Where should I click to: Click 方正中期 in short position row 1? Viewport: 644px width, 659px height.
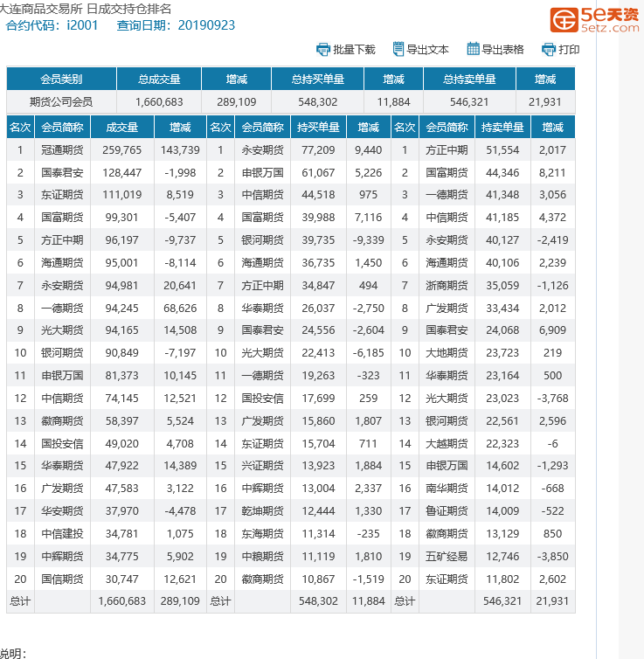click(x=447, y=150)
